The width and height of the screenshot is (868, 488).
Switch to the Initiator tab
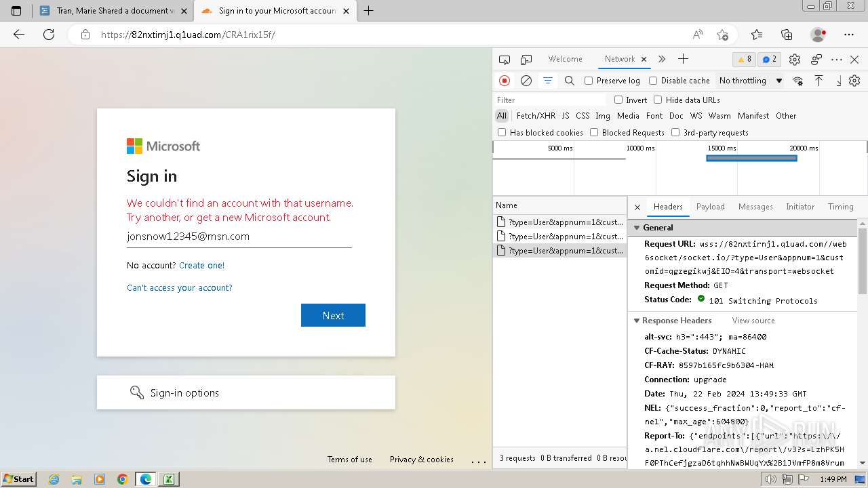tap(800, 207)
